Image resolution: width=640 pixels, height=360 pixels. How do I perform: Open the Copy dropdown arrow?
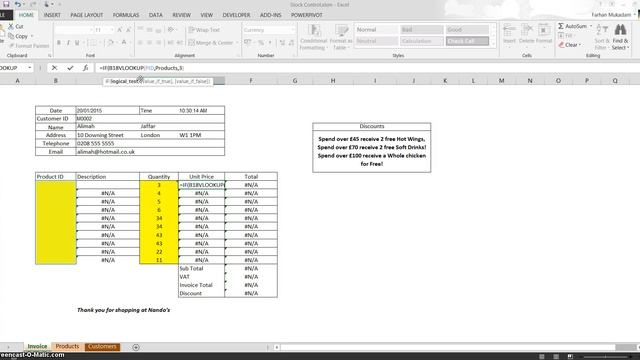click(x=32, y=36)
